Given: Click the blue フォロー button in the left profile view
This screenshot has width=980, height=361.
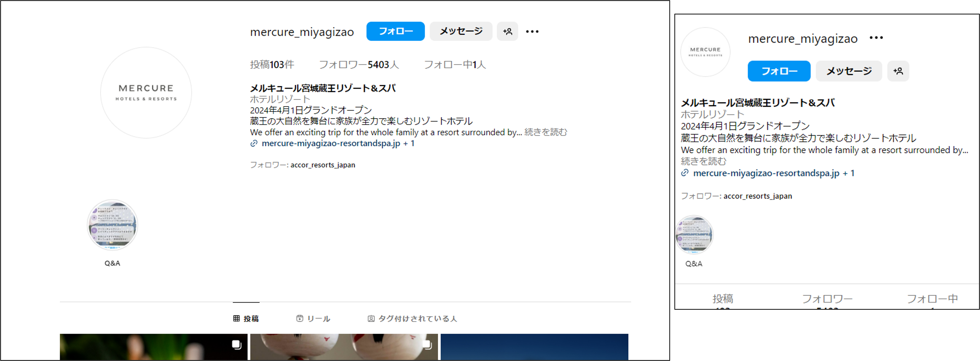Looking at the screenshot, I should (395, 31).
